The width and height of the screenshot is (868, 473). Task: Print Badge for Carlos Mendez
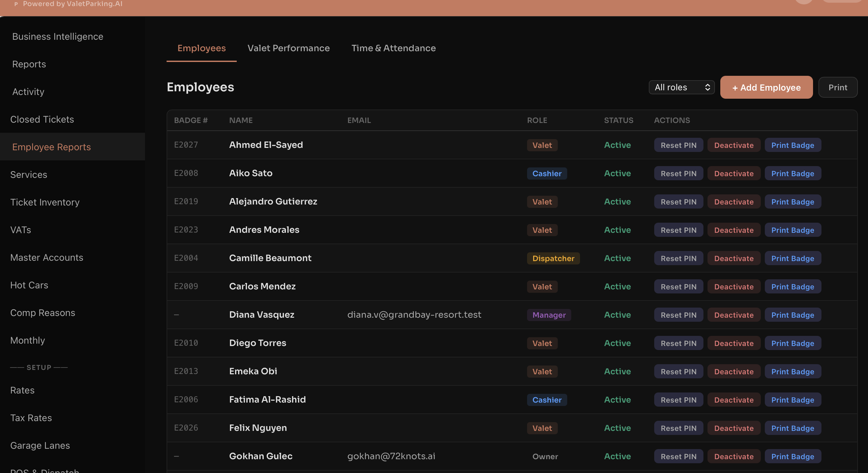pos(793,286)
